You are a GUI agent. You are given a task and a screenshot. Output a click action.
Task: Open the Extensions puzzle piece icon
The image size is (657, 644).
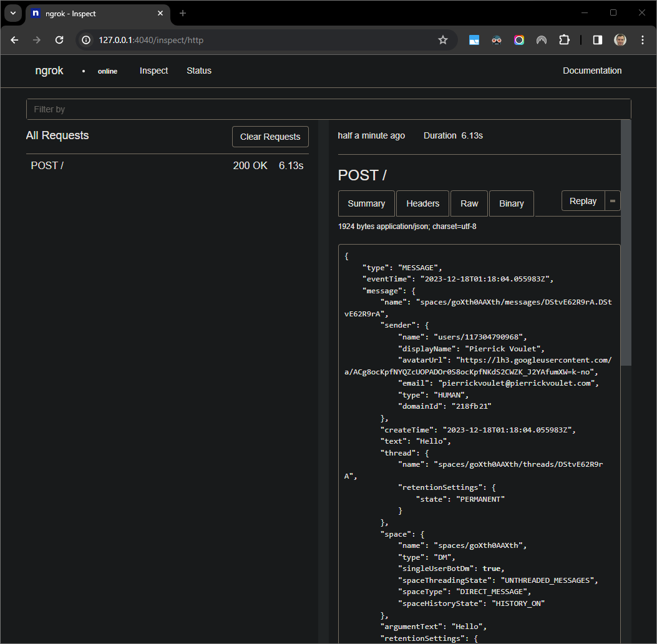[564, 39]
